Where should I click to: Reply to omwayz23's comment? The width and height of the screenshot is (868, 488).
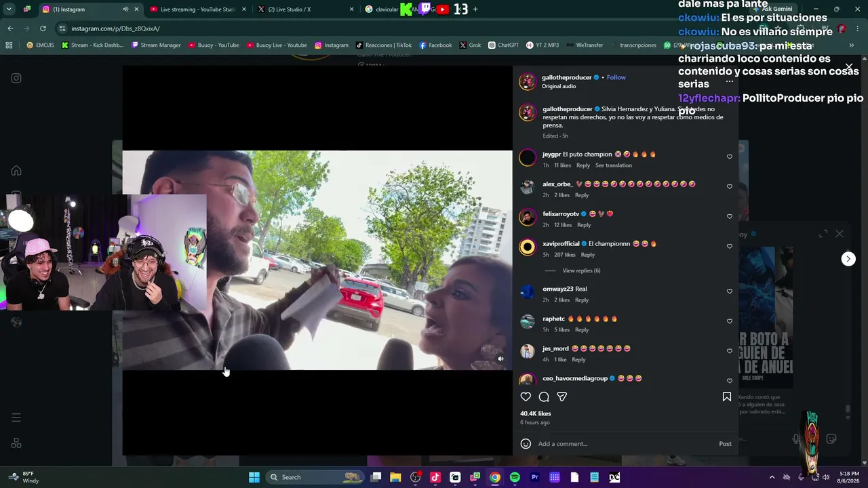click(x=582, y=300)
